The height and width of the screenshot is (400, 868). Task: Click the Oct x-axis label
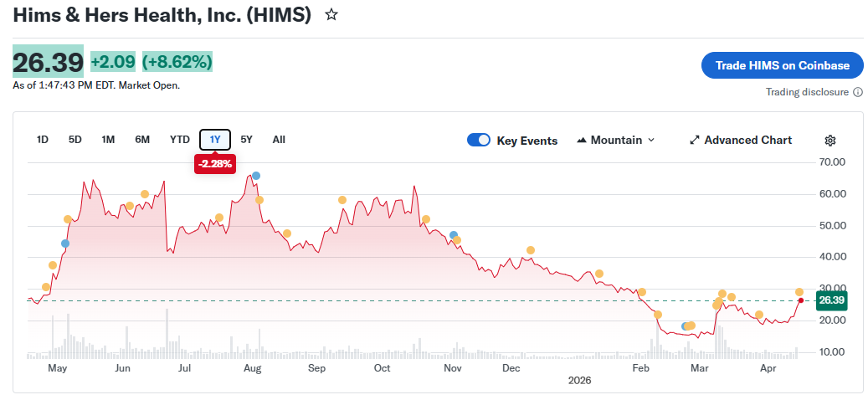383,368
